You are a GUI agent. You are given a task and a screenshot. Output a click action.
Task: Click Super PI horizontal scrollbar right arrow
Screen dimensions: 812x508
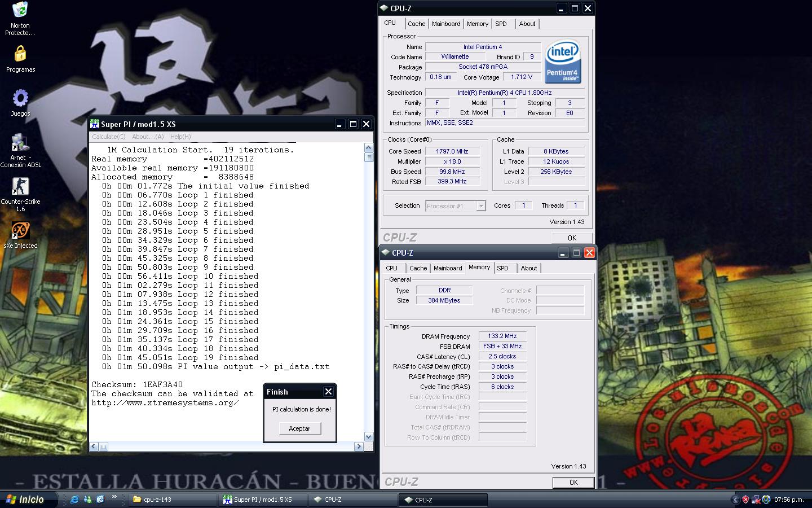[359, 446]
